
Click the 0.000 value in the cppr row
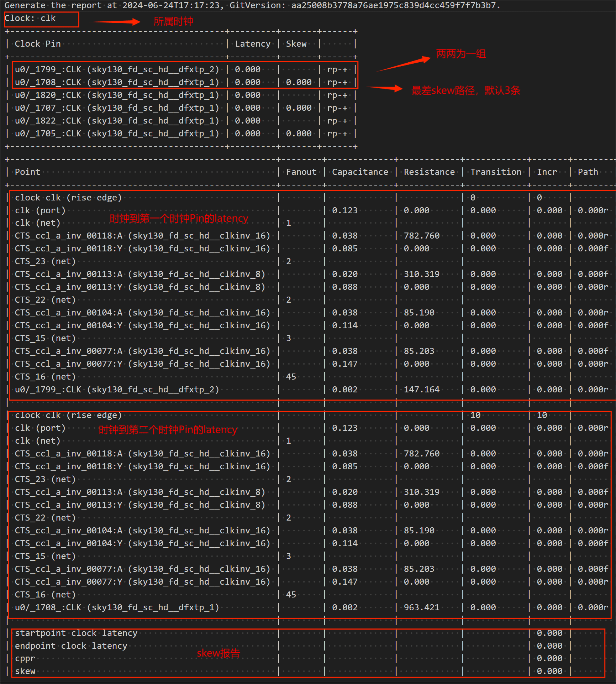tap(549, 659)
